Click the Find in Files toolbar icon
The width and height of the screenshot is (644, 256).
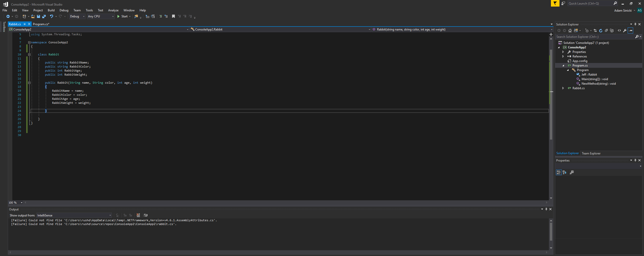coord(136,16)
